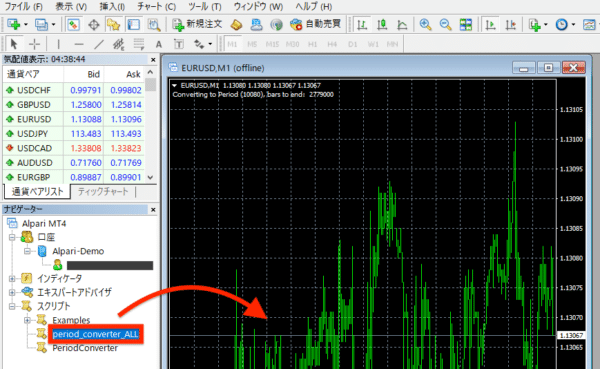Select the PeriodConverter script
Screen dimensions: 600x369
pos(85,348)
